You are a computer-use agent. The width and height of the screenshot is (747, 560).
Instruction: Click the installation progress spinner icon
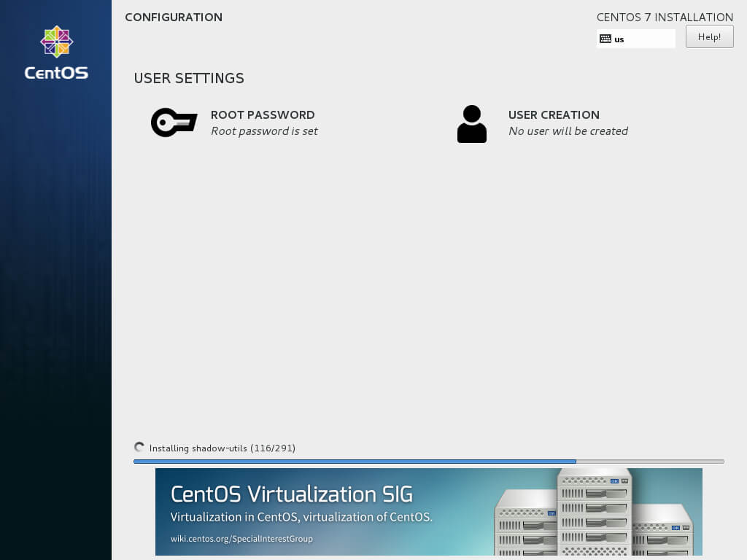(139, 447)
